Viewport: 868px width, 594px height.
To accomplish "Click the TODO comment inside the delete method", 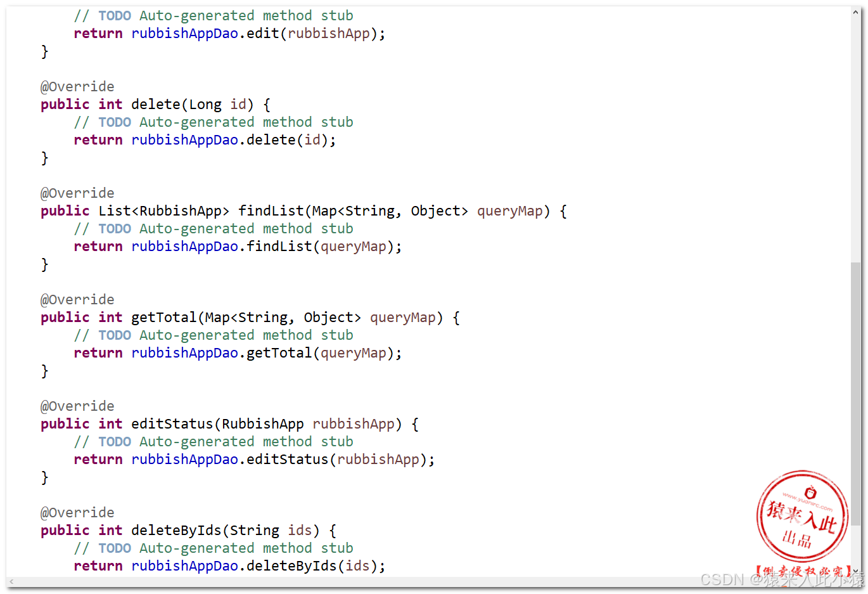I will [x=214, y=122].
